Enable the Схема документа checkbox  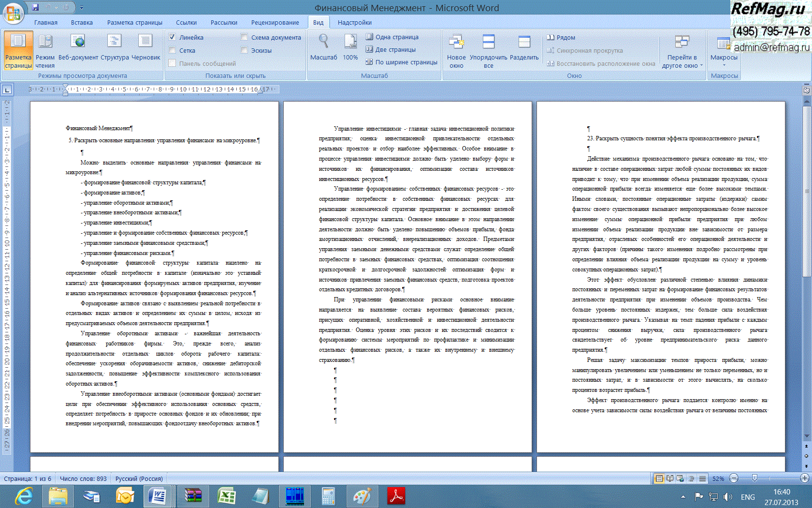(245, 37)
